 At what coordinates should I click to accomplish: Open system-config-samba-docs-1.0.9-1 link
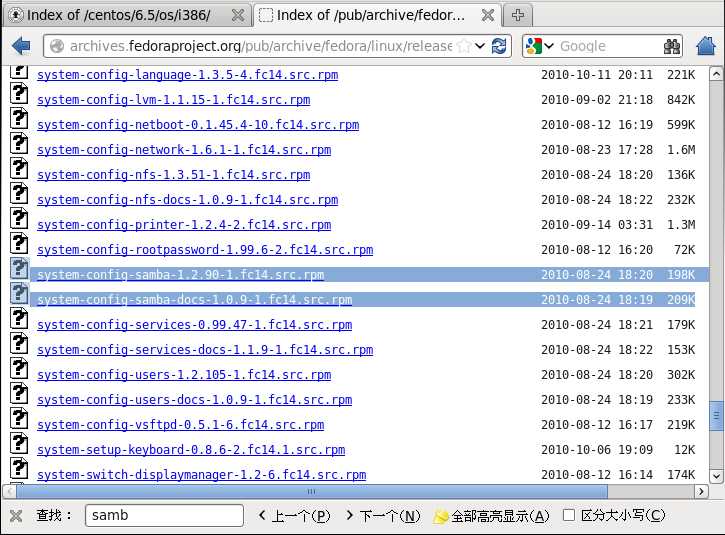pyautogui.click(x=194, y=300)
